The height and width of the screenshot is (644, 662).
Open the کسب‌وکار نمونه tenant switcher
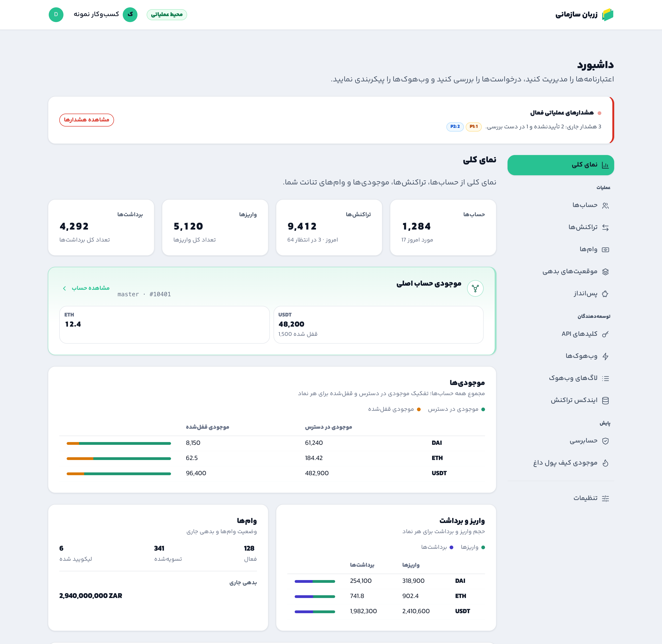point(106,14)
